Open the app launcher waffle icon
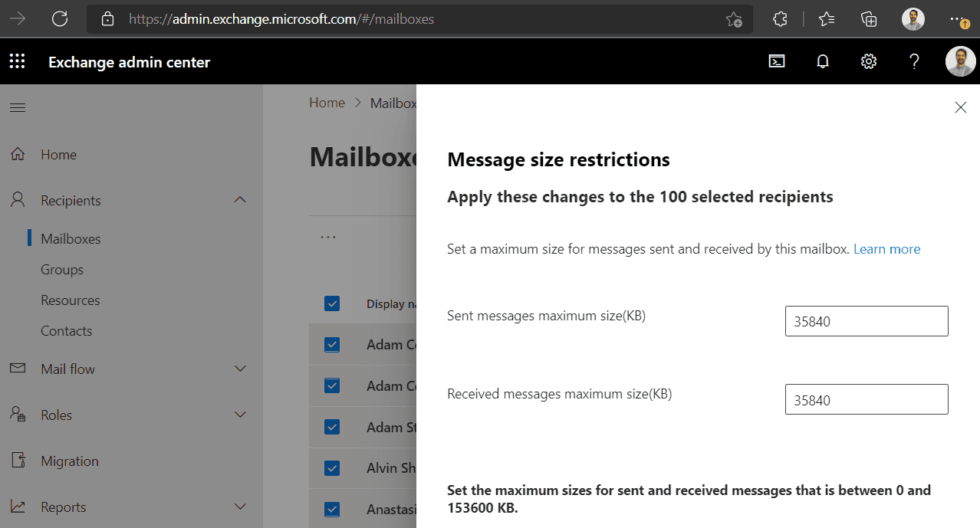This screenshot has width=980, height=528. tap(17, 62)
